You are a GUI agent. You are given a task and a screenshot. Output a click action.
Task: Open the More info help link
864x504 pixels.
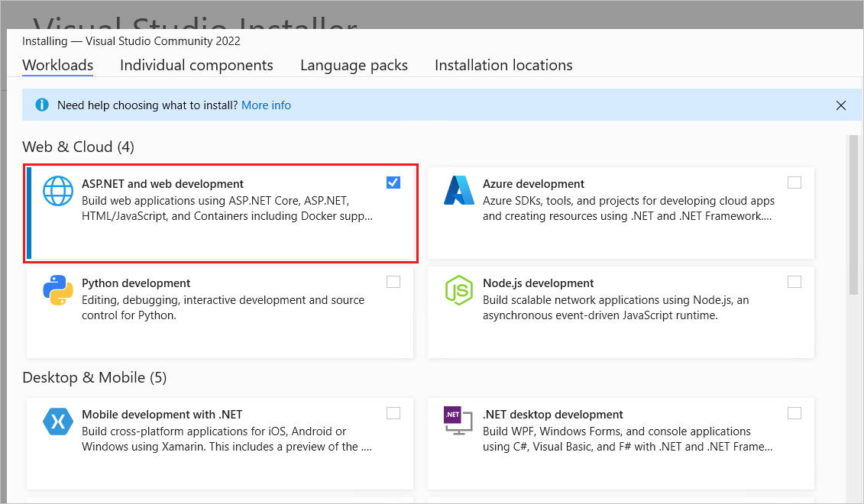(x=266, y=105)
